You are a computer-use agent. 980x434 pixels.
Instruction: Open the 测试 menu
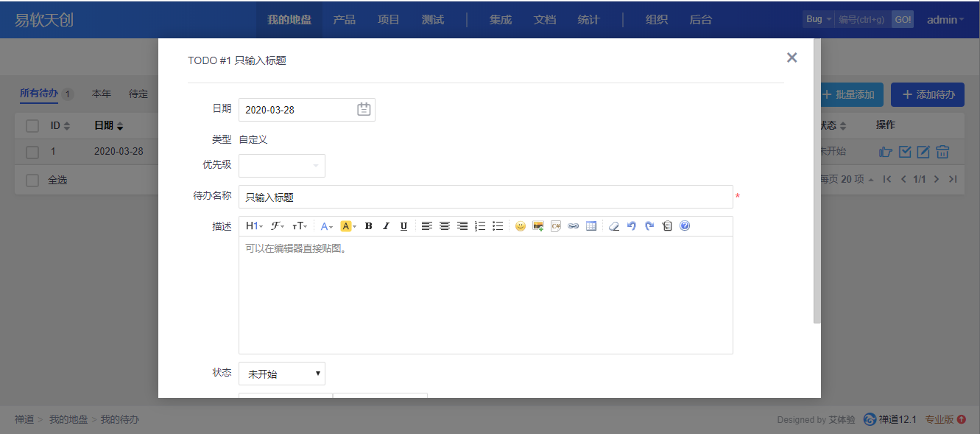tap(433, 20)
